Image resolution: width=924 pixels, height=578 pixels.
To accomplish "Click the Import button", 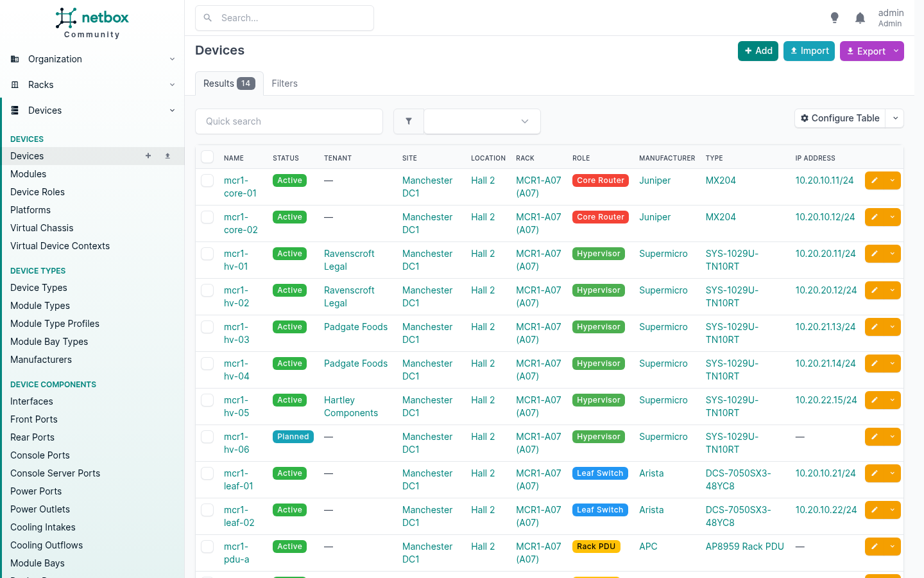I will tap(809, 51).
